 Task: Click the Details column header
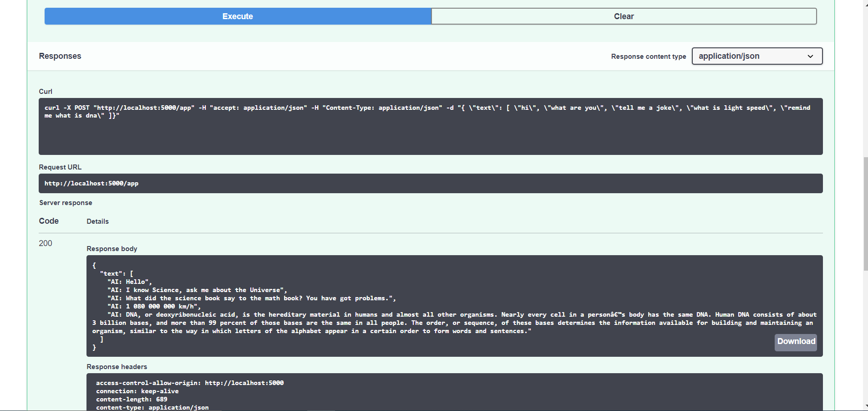pyautogui.click(x=97, y=221)
